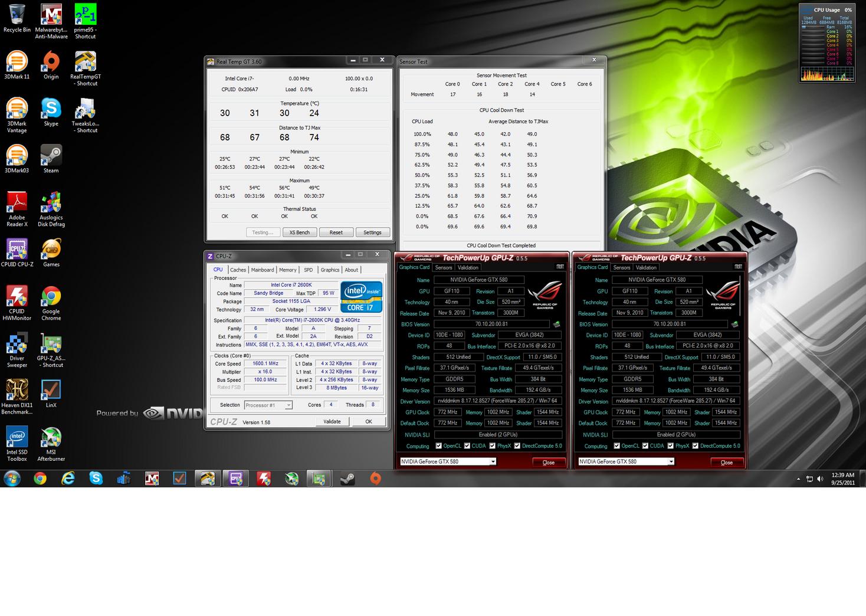
Task: Launch CPUID HWMonitor desktop icon
Action: pyautogui.click(x=17, y=303)
